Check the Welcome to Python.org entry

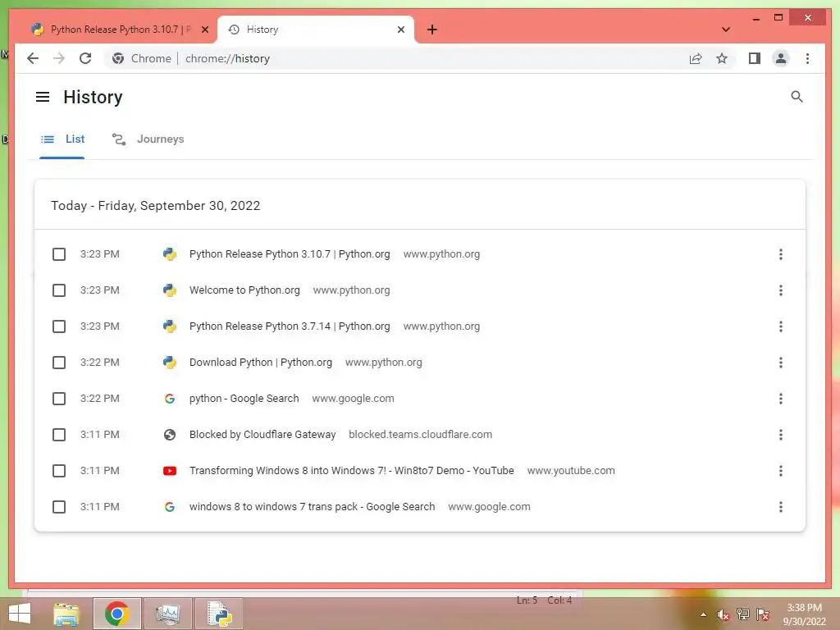click(59, 290)
